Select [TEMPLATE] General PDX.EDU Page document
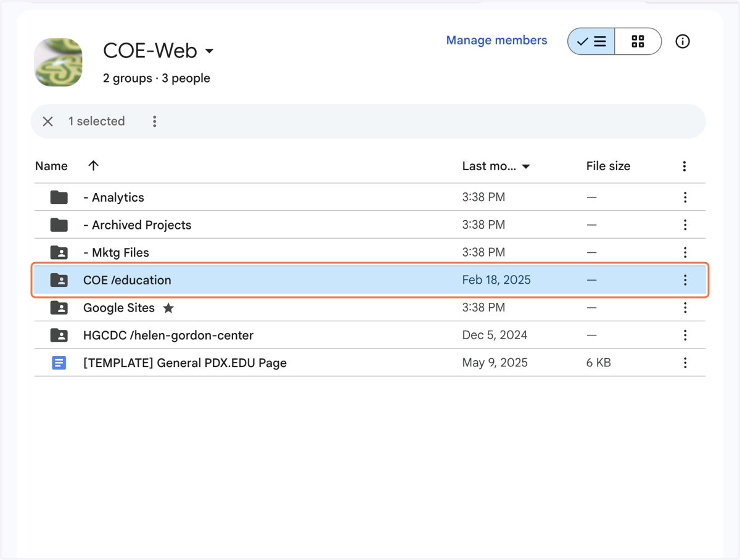This screenshot has height=560, width=740. [185, 363]
